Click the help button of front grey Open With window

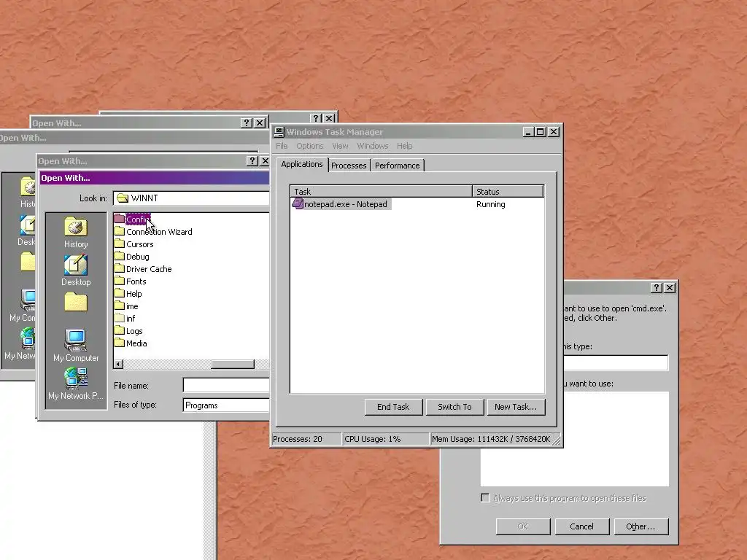(253, 161)
